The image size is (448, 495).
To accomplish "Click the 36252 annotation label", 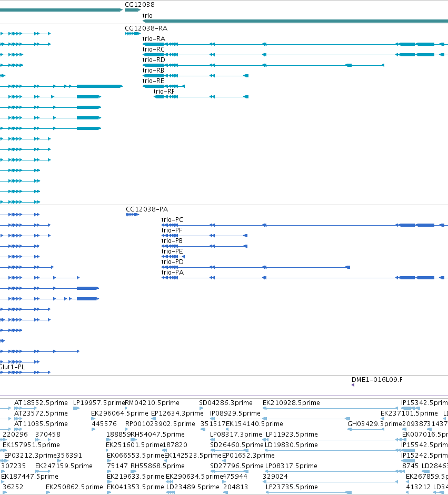I will 13,487.
